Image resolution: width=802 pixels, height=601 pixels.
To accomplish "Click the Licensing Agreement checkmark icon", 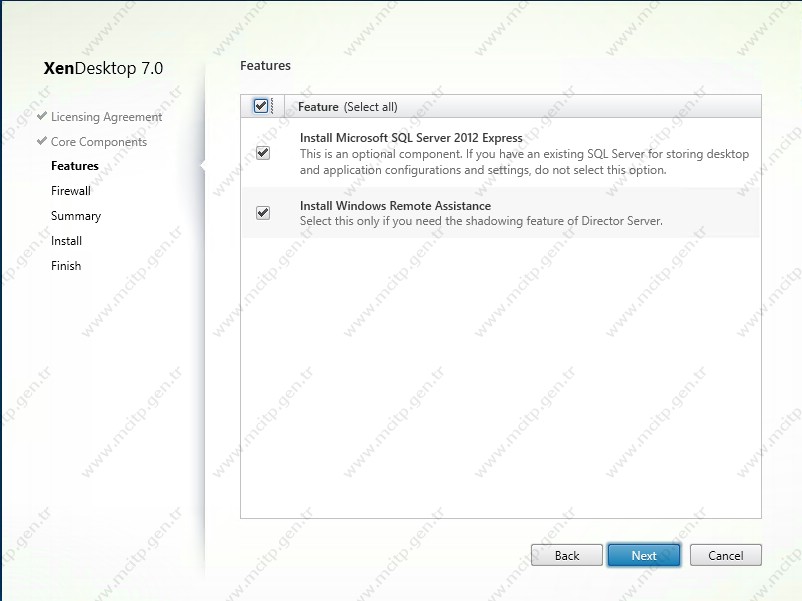I will click(42, 116).
